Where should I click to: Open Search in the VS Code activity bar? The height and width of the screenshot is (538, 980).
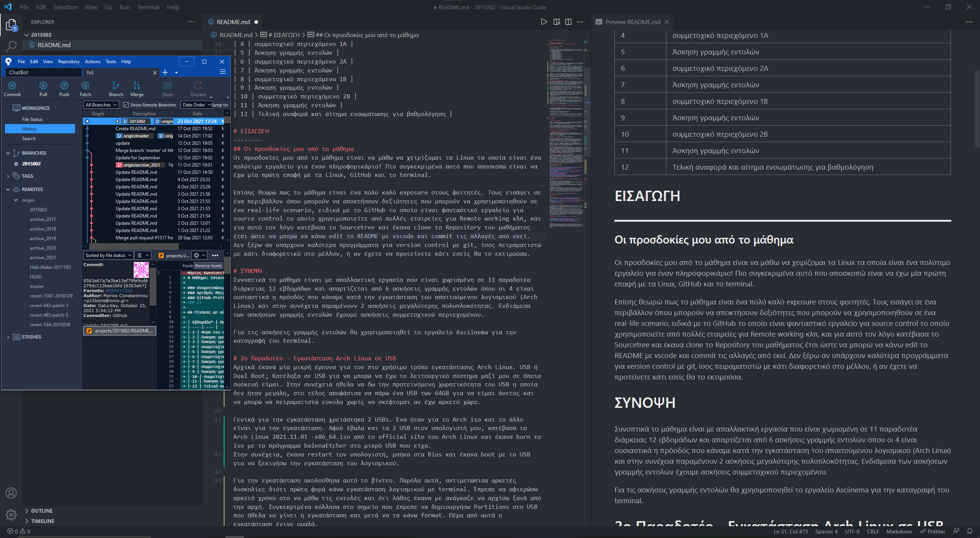tap(11, 46)
